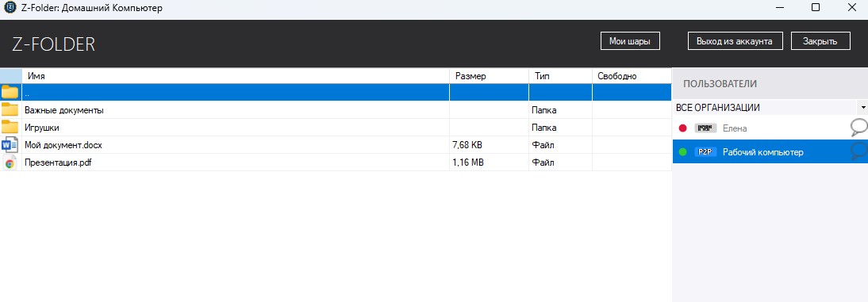
Task: Click the red offline status dot of Елена
Action: click(x=682, y=128)
